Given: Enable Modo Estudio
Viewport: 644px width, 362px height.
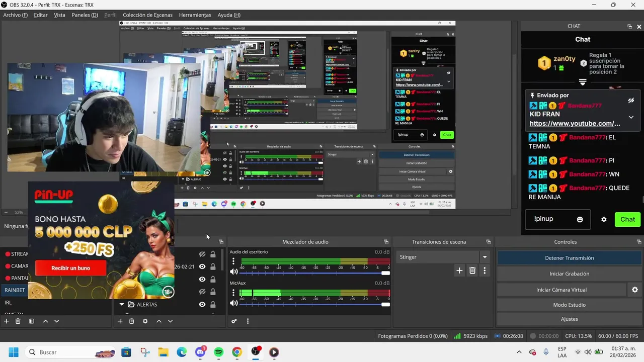Looking at the screenshot, I should click(569, 305).
